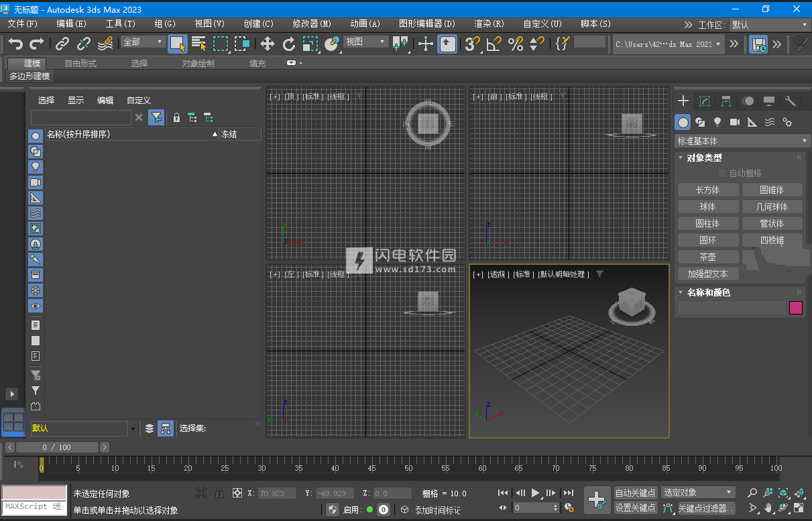
Task: Activate the Select and Rotate tool
Action: pyautogui.click(x=289, y=44)
